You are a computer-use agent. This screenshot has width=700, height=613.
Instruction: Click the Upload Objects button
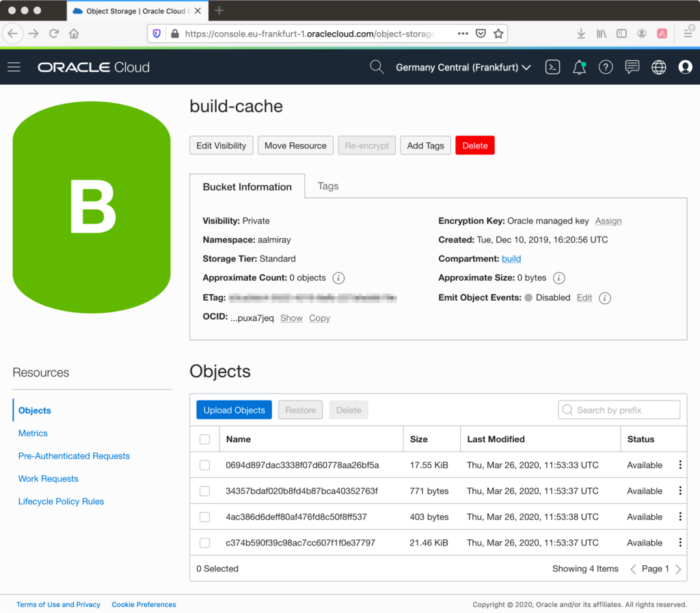(234, 410)
